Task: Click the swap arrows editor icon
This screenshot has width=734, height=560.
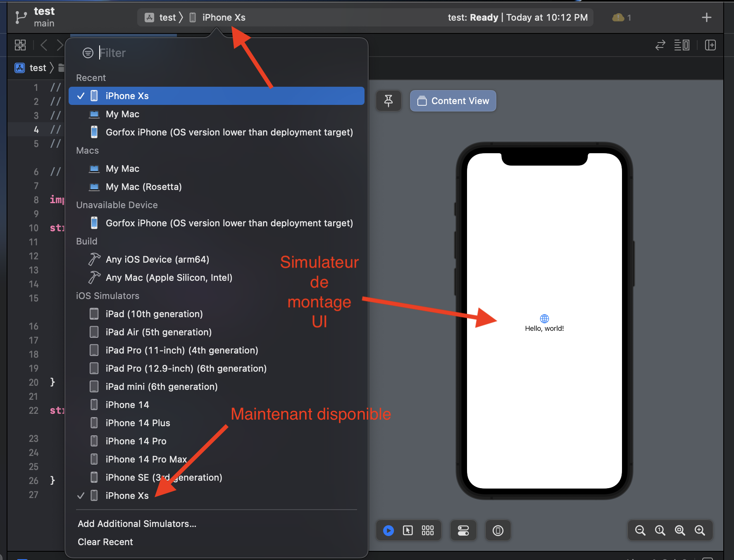Action: [x=660, y=45]
